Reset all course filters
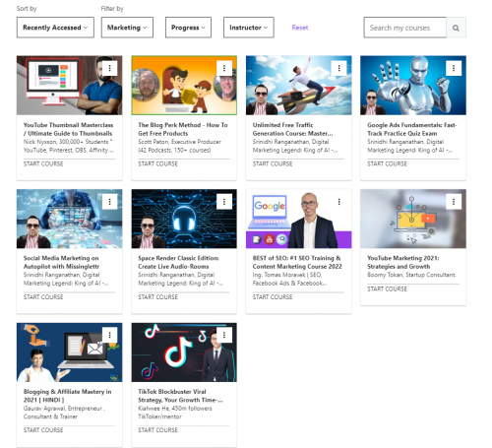Screen dimensions: 492x448 pyautogui.click(x=300, y=28)
